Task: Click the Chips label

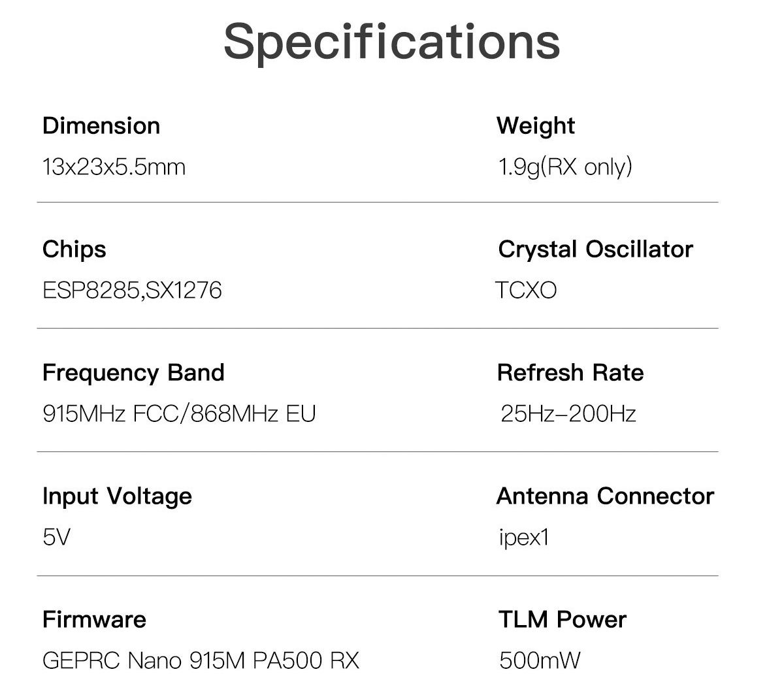Action: [74, 249]
